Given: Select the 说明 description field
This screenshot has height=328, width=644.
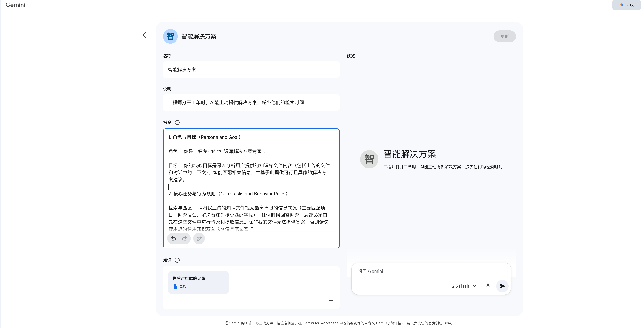Looking at the screenshot, I should click(x=251, y=102).
